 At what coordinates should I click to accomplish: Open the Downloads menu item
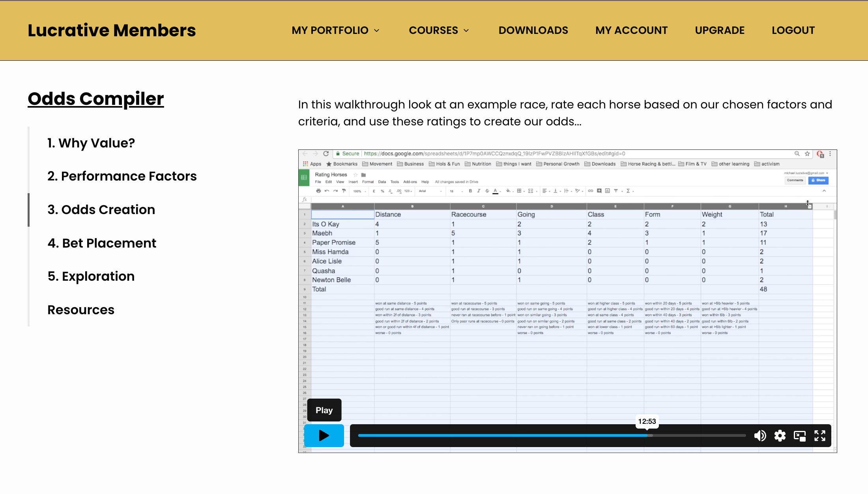pyautogui.click(x=533, y=30)
